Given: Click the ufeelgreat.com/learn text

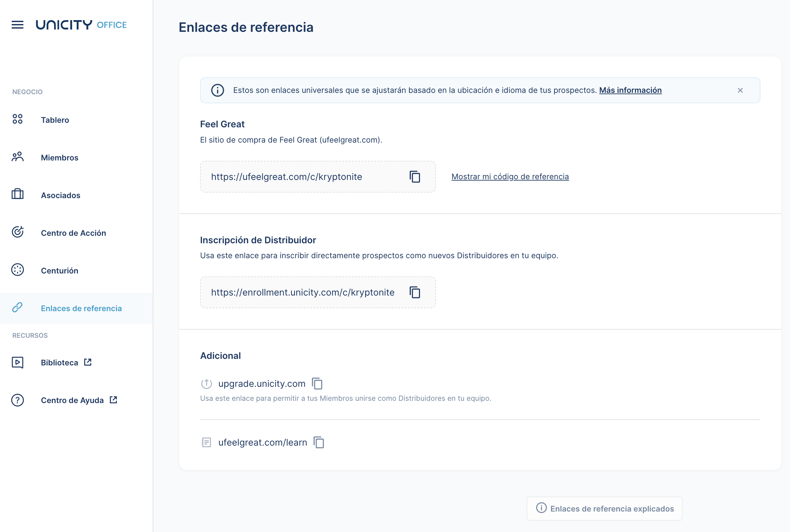Looking at the screenshot, I should click(x=262, y=442).
